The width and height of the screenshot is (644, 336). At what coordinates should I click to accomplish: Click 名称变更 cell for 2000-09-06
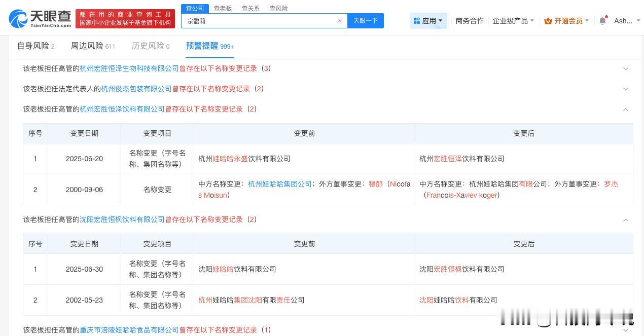click(157, 190)
